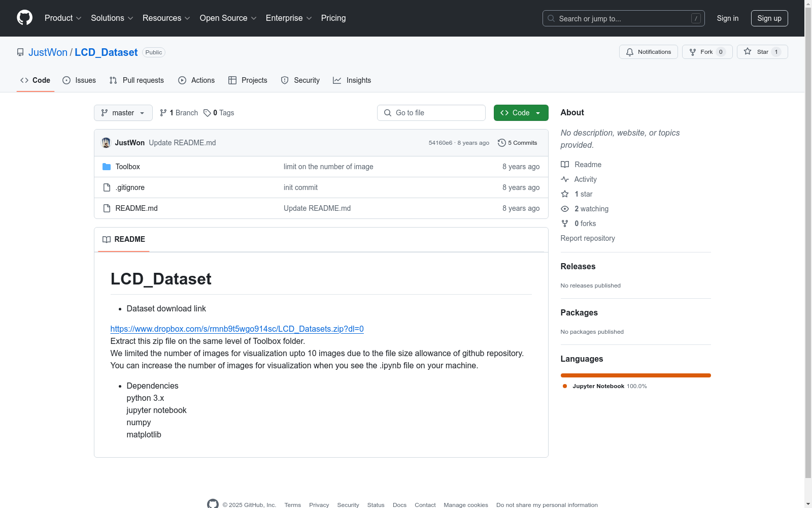Click the 'Go to file' search field
Screen dimensions: 812x508
click(431, 113)
